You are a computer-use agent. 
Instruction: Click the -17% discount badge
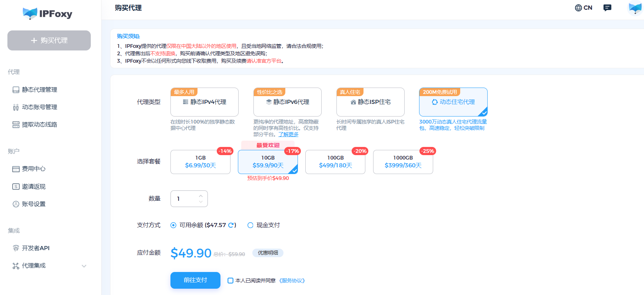pyautogui.click(x=293, y=151)
